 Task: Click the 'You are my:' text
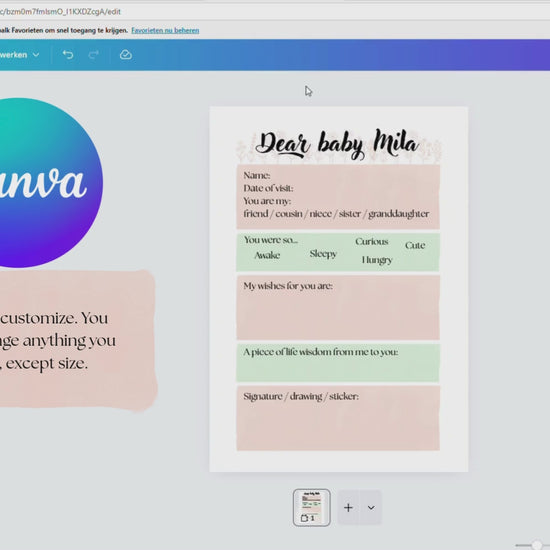tap(267, 201)
